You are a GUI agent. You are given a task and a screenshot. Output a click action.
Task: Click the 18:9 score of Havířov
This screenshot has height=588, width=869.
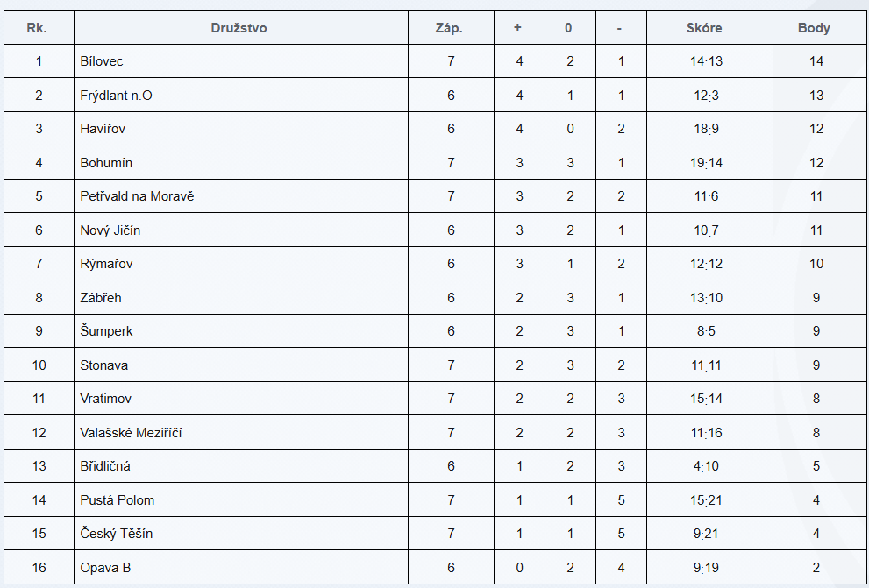point(706,129)
